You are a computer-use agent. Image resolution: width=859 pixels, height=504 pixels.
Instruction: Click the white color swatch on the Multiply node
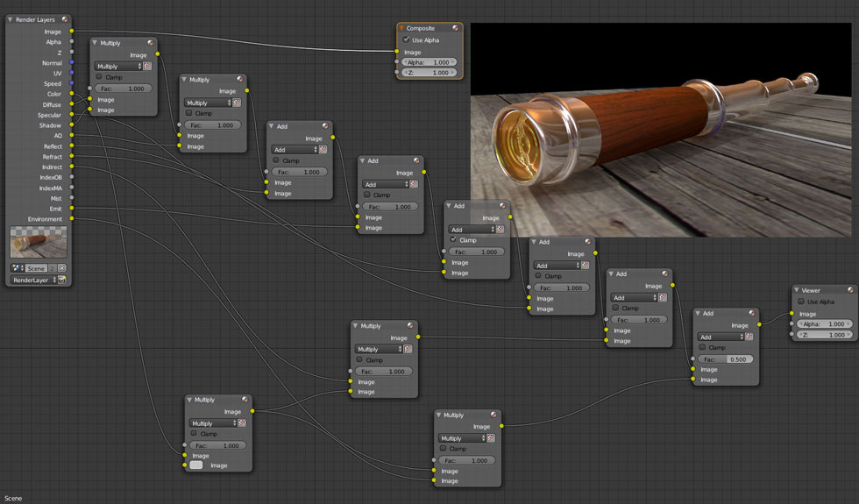196,465
